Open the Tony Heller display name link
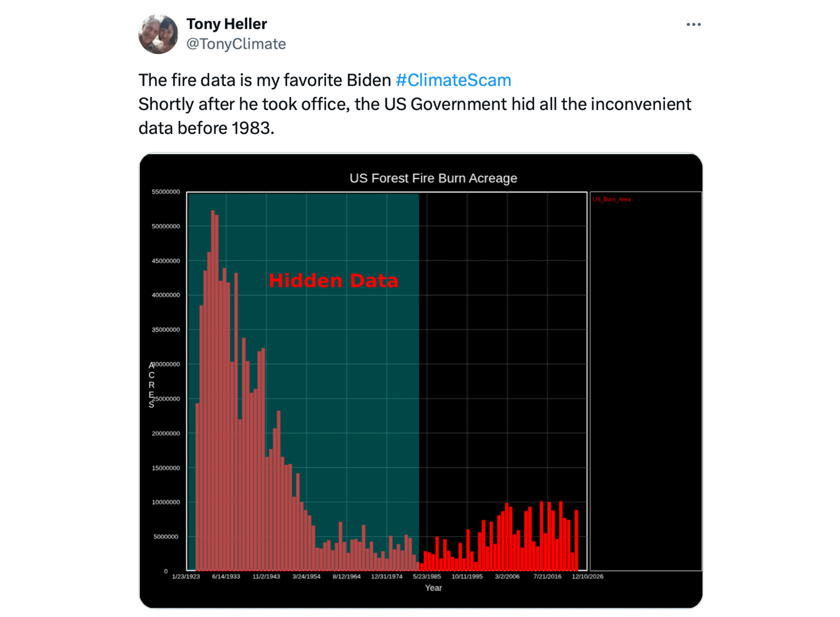Image resolution: width=840 pixels, height=617 pixels. coord(227,24)
